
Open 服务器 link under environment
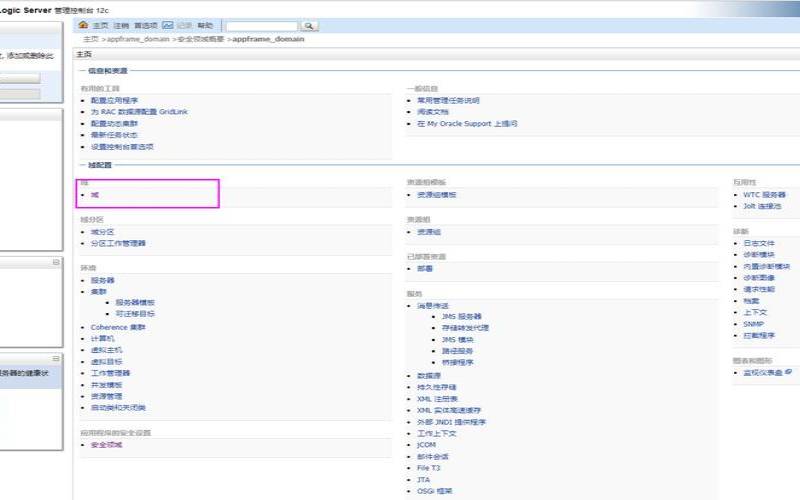[x=103, y=280]
